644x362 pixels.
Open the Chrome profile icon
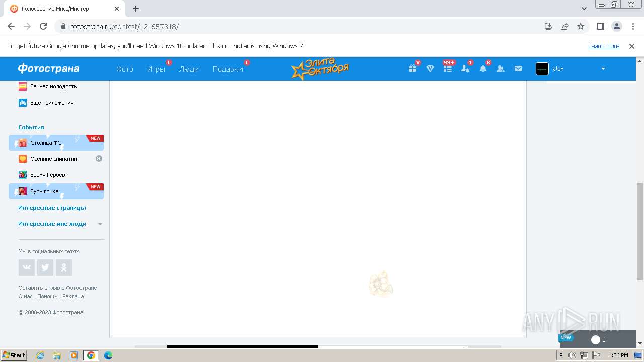point(616,26)
